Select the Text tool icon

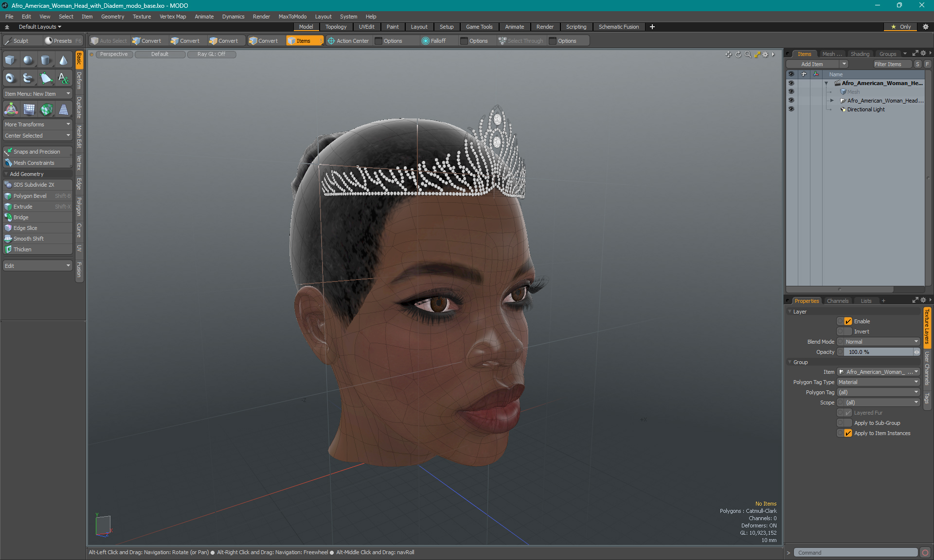coord(63,78)
